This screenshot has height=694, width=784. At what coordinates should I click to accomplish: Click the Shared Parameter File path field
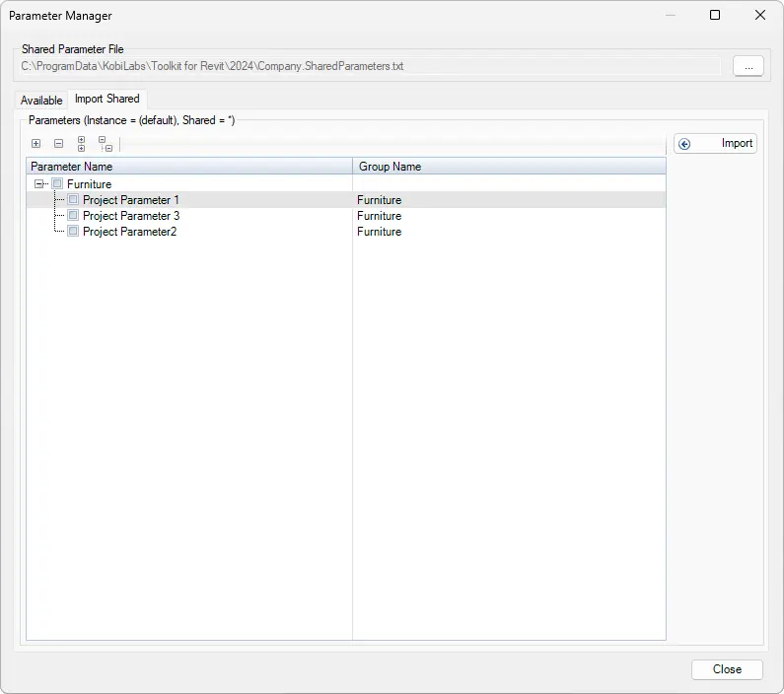(371, 66)
